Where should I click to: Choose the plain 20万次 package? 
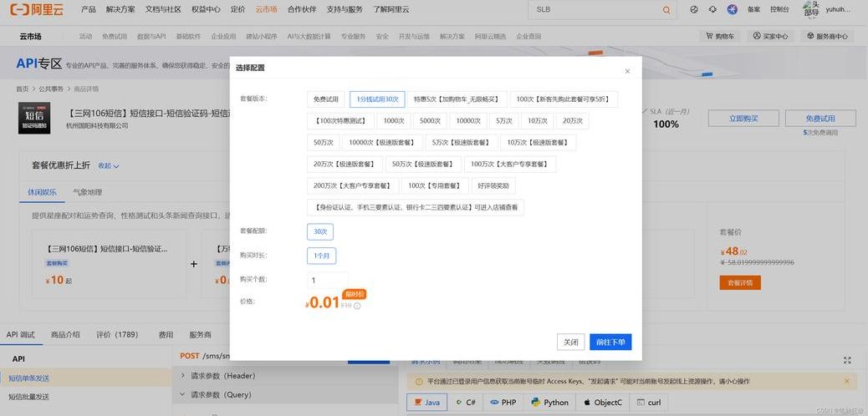572,120
